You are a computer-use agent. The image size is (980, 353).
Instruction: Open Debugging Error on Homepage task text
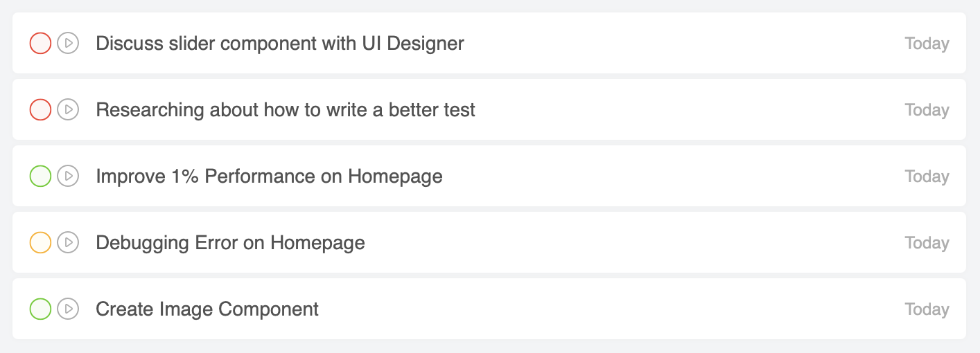pyautogui.click(x=230, y=242)
